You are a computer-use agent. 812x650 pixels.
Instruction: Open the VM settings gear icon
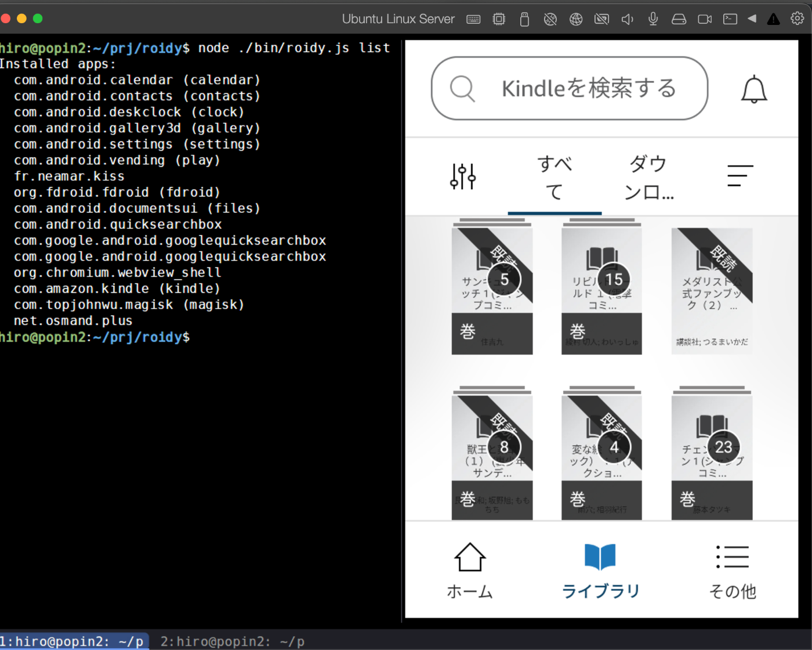point(797,19)
